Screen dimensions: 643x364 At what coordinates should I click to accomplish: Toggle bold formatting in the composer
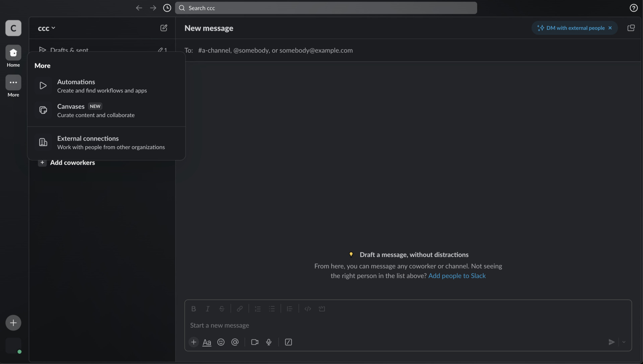coord(194,308)
